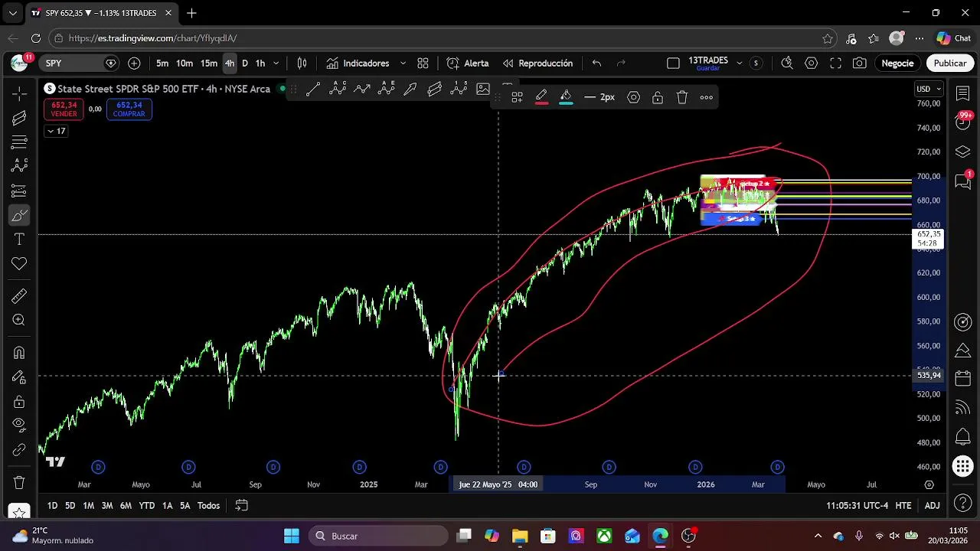Select the 1h timeframe
This screenshot has width=980, height=551.
(260, 64)
